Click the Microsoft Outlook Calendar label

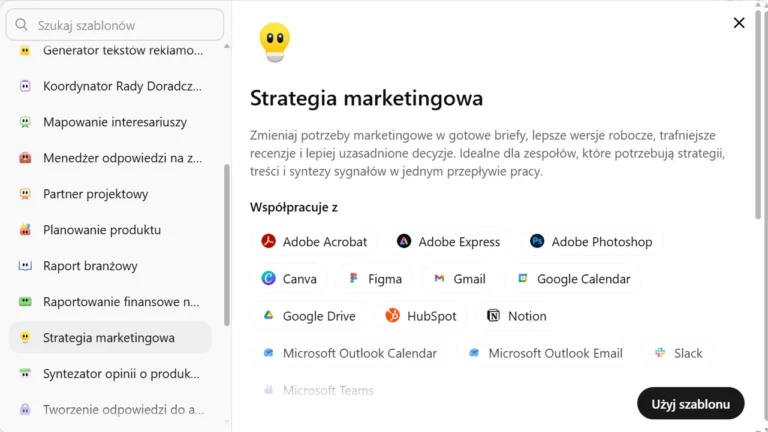point(360,354)
